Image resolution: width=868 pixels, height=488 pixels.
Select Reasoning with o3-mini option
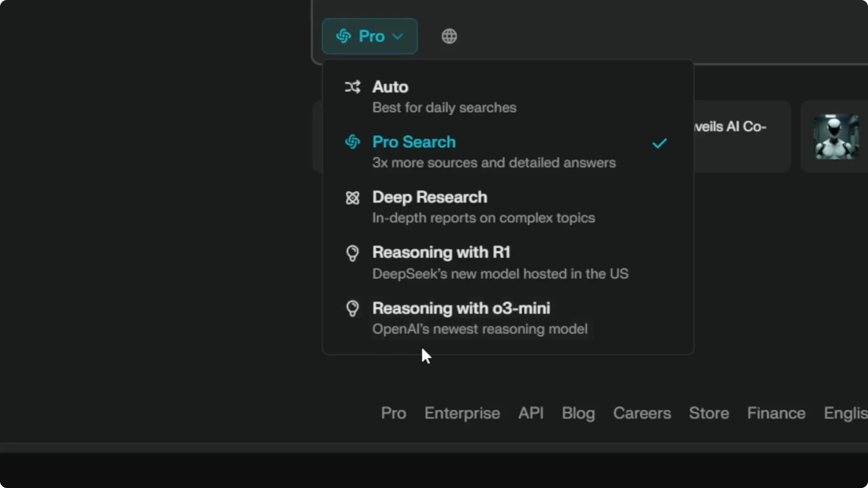461,309
